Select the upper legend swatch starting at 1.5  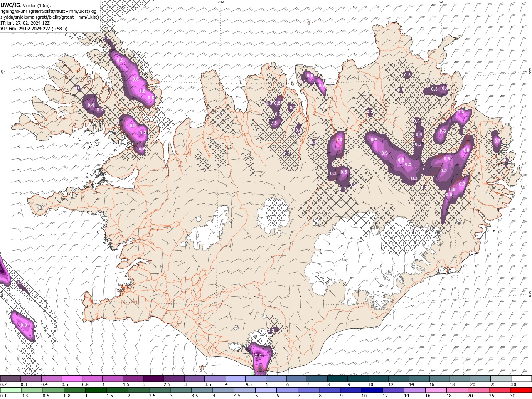(x=133, y=379)
